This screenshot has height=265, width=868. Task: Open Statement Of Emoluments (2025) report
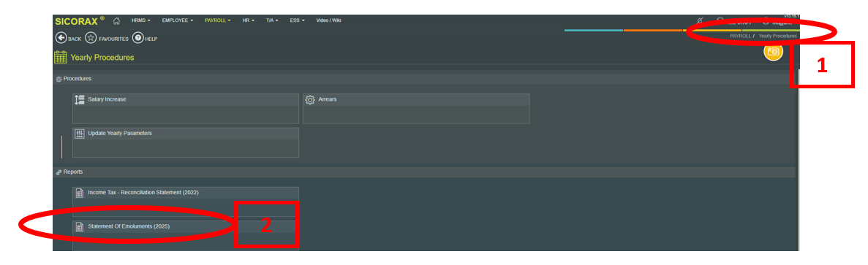[x=186, y=235]
